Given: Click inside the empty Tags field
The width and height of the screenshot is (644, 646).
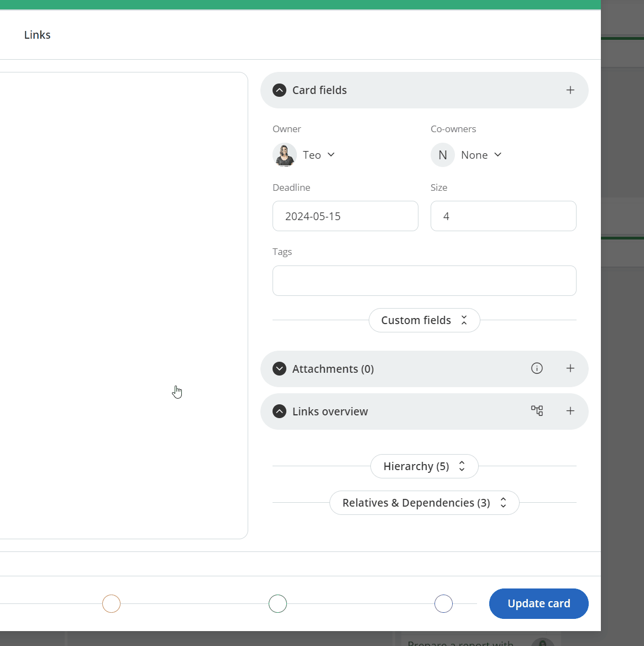Looking at the screenshot, I should [x=424, y=280].
